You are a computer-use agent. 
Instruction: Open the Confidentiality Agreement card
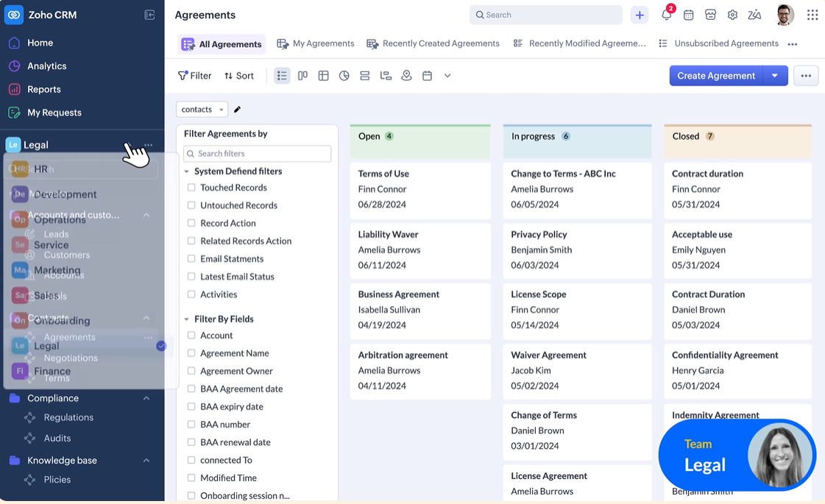coord(737,370)
